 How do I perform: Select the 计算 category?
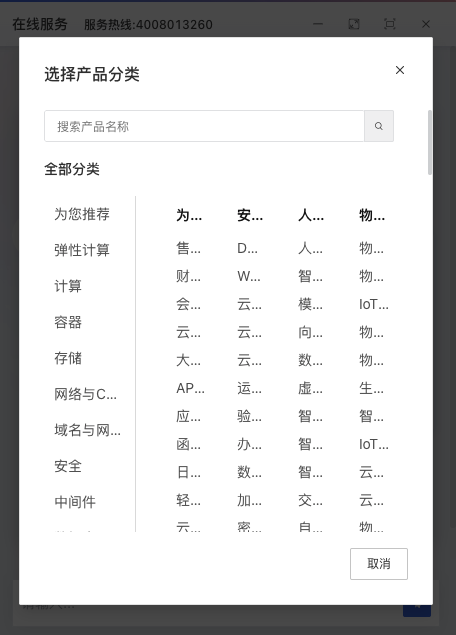point(68,286)
